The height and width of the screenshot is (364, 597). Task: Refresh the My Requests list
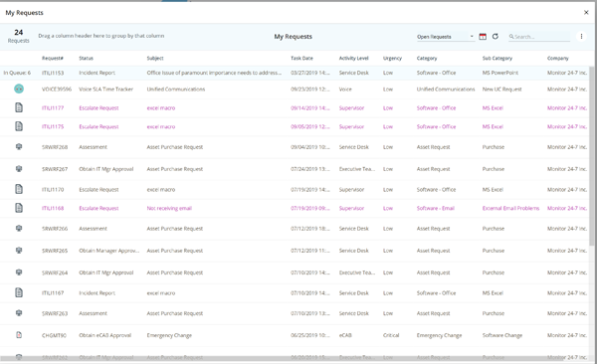[x=495, y=36]
